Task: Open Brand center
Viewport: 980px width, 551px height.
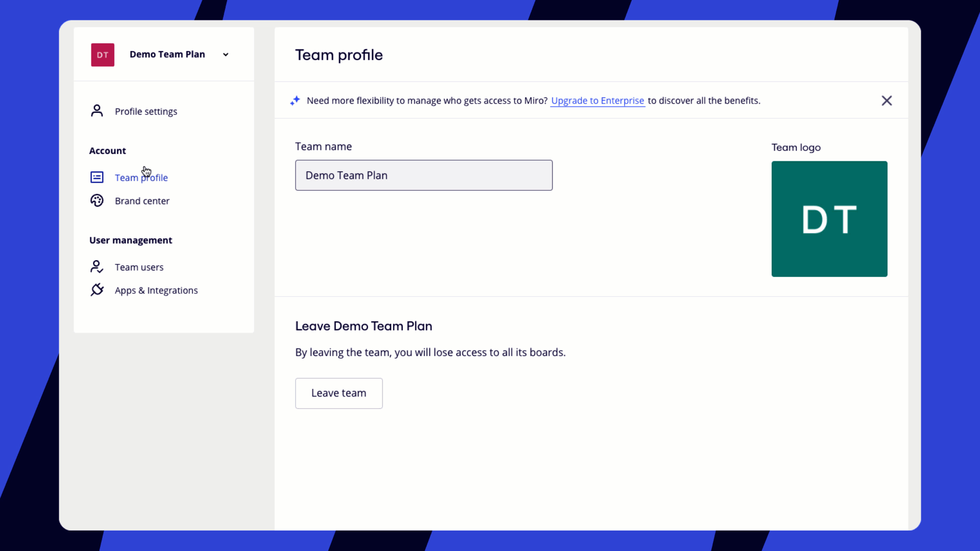Action: (142, 201)
